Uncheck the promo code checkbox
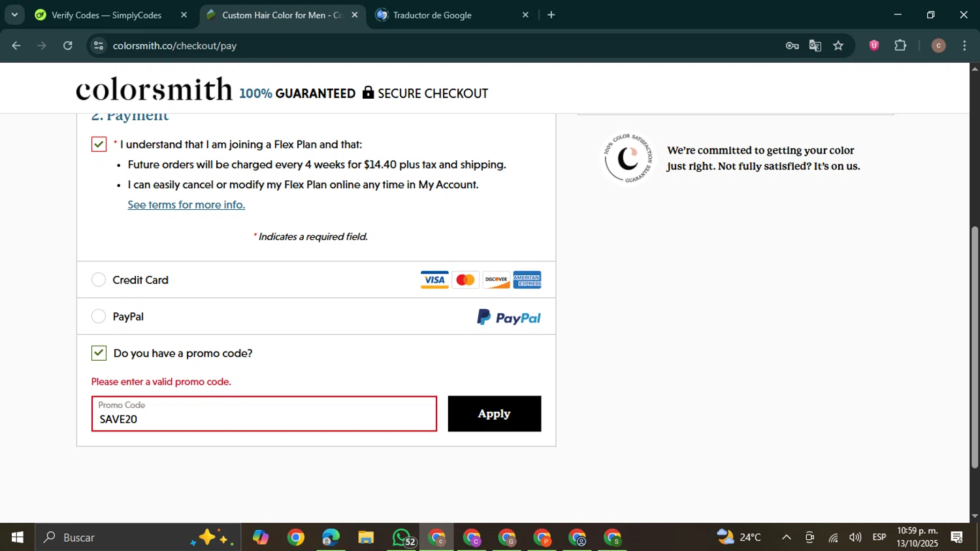The image size is (980, 551). click(99, 353)
